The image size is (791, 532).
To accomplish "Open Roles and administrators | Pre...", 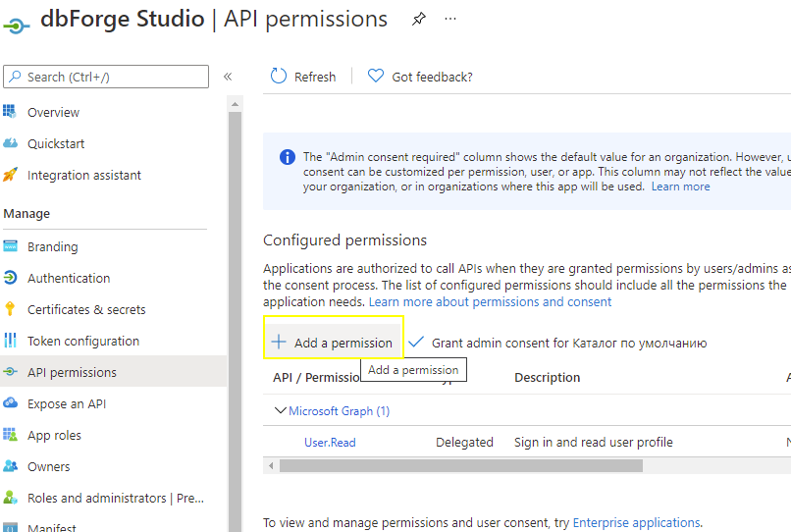I will (114, 499).
